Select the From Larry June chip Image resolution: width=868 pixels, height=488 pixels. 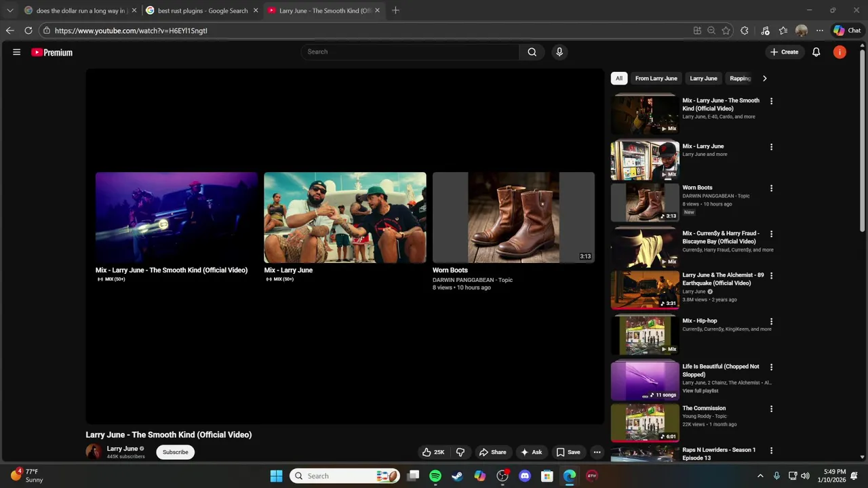point(656,79)
